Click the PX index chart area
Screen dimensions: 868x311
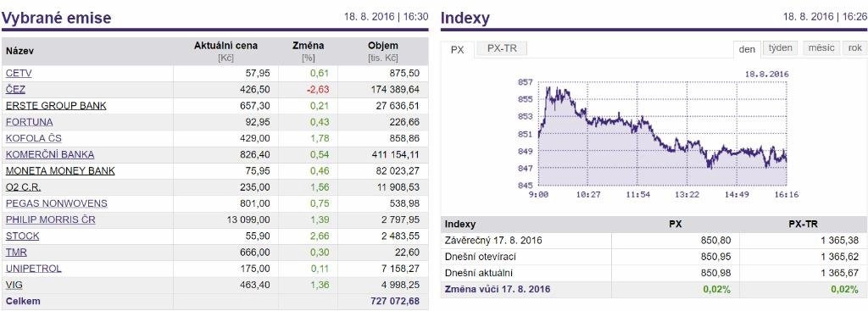[662, 134]
